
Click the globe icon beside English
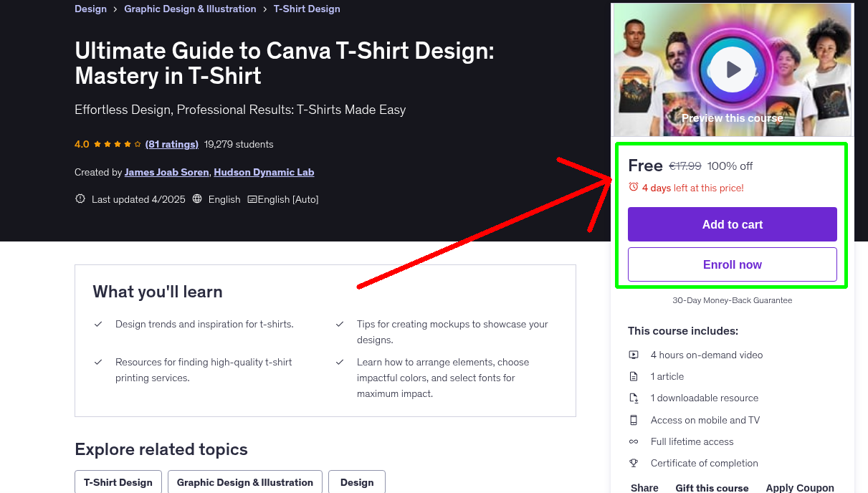click(196, 199)
